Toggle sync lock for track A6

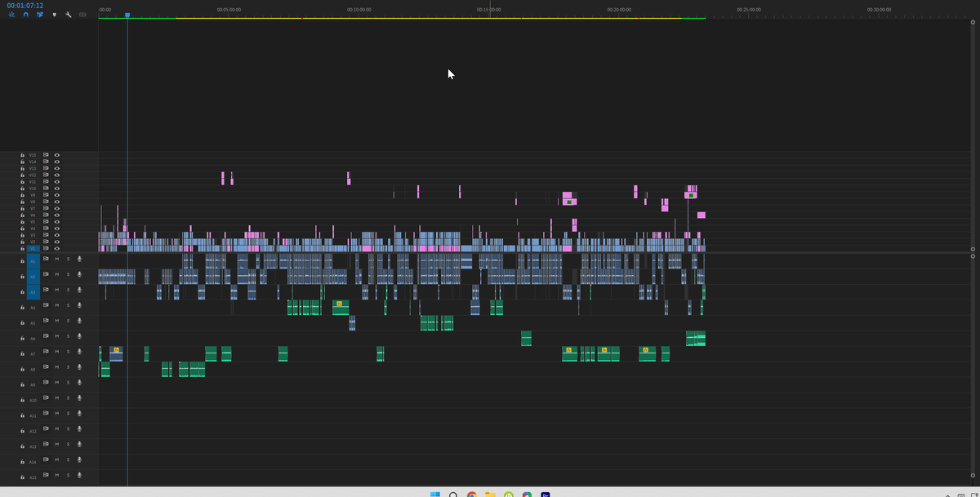(46, 335)
